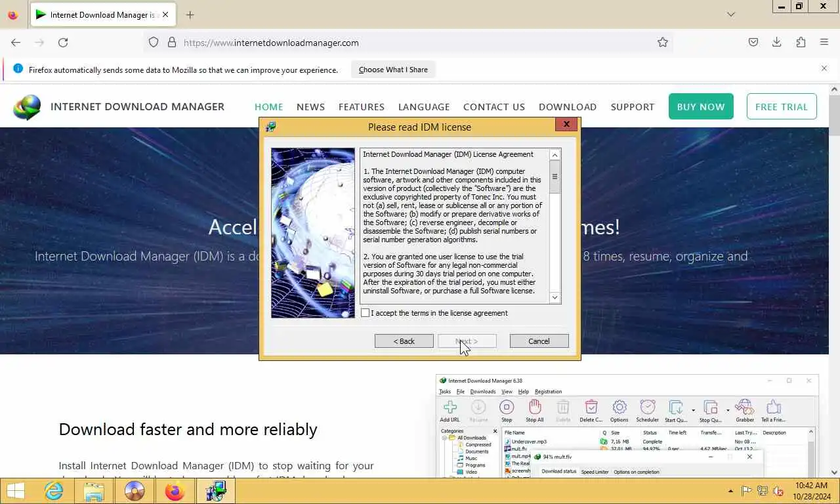Go back in browser history

[16, 42]
